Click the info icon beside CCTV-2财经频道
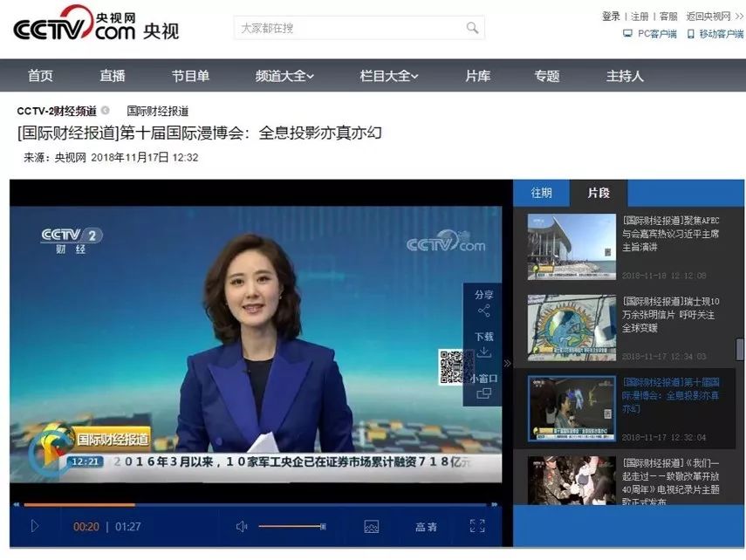 pos(106,111)
